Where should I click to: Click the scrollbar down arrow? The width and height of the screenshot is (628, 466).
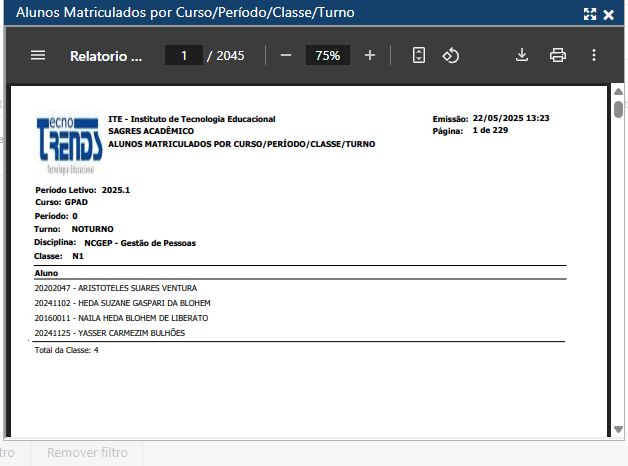point(618,431)
